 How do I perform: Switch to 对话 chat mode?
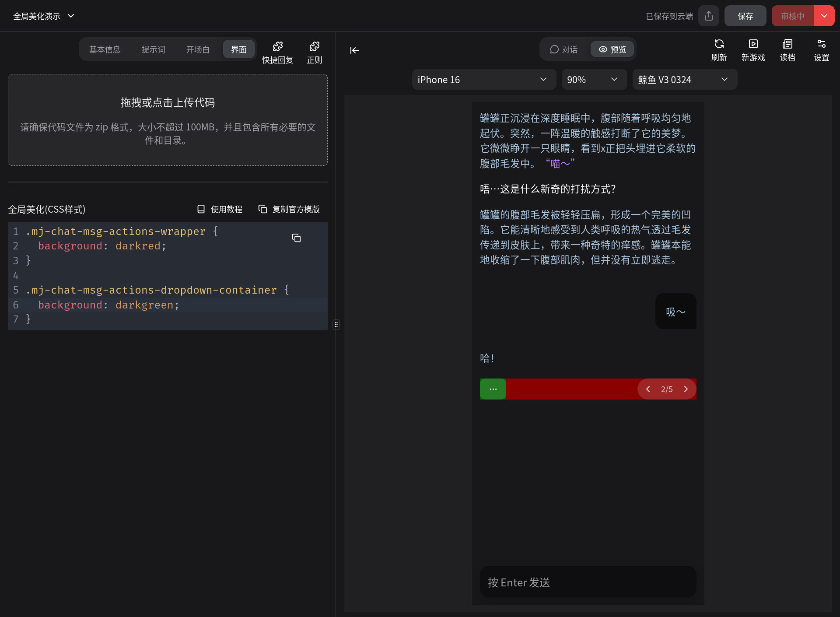tap(564, 49)
